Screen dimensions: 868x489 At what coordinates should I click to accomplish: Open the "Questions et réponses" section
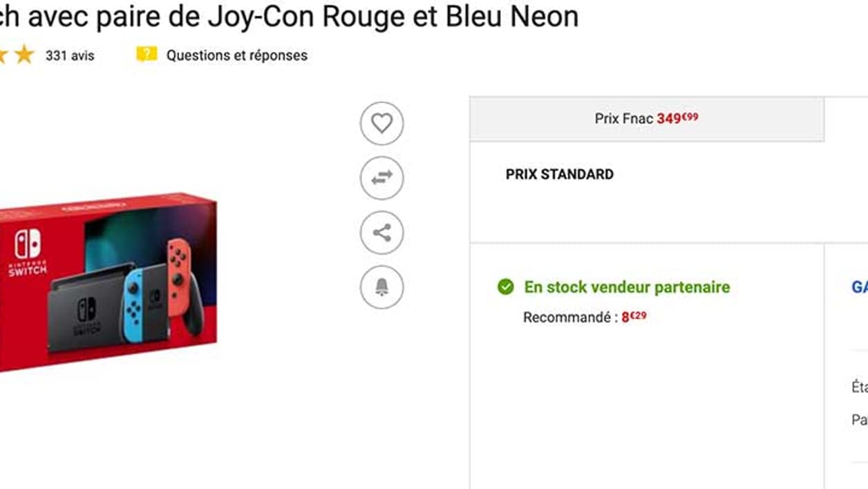click(x=236, y=56)
